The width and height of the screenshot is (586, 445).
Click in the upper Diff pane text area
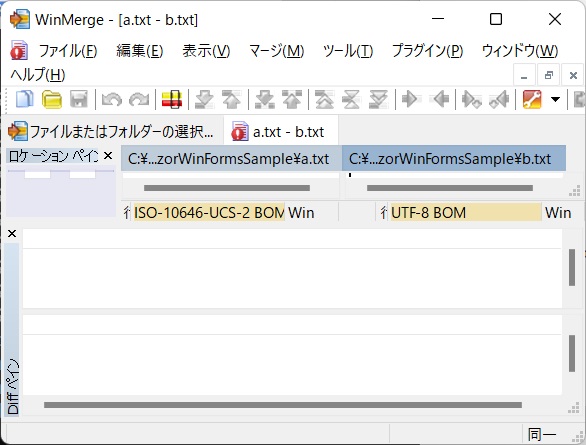tap(292, 269)
